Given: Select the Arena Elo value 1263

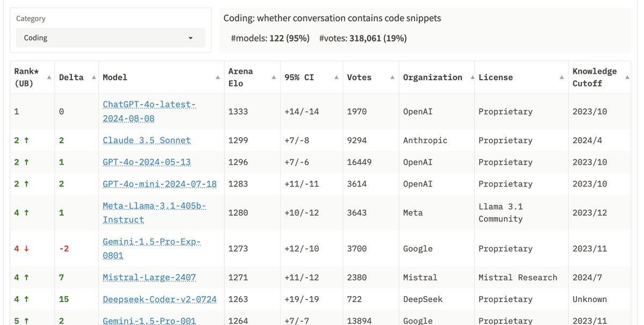Looking at the screenshot, I should (238, 299).
